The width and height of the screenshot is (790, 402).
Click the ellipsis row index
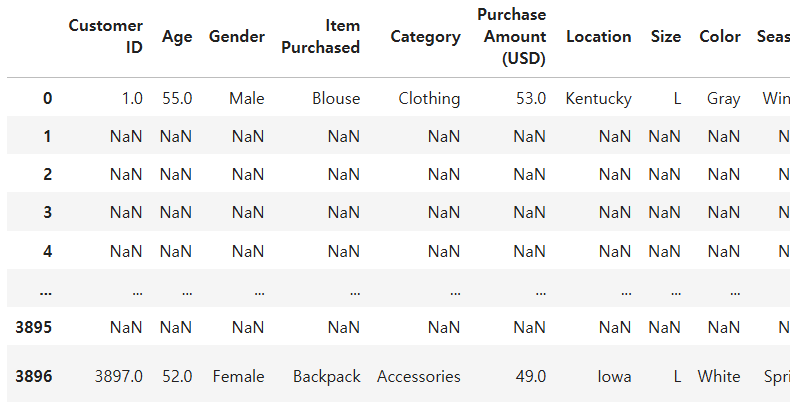[45, 292]
